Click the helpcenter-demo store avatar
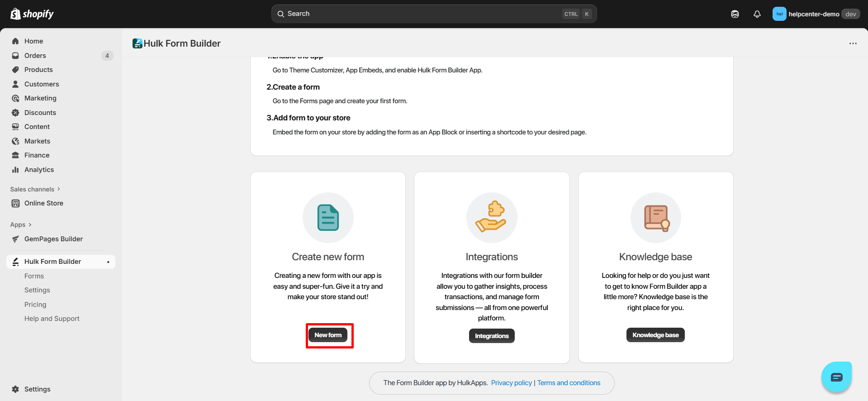The width and height of the screenshot is (868, 401). coord(779,14)
